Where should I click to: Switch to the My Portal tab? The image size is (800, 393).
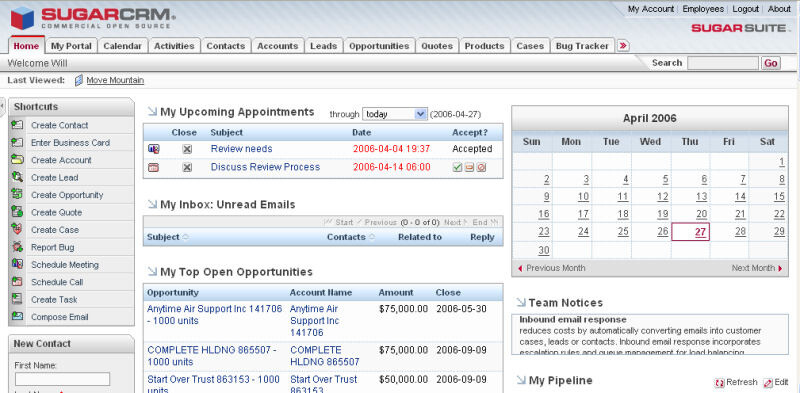[71, 46]
